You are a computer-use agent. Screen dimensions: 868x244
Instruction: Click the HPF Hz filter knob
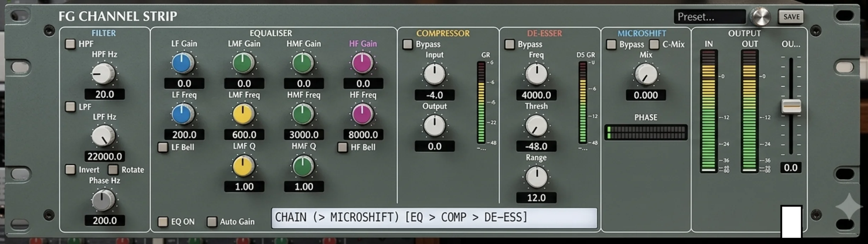tap(103, 74)
